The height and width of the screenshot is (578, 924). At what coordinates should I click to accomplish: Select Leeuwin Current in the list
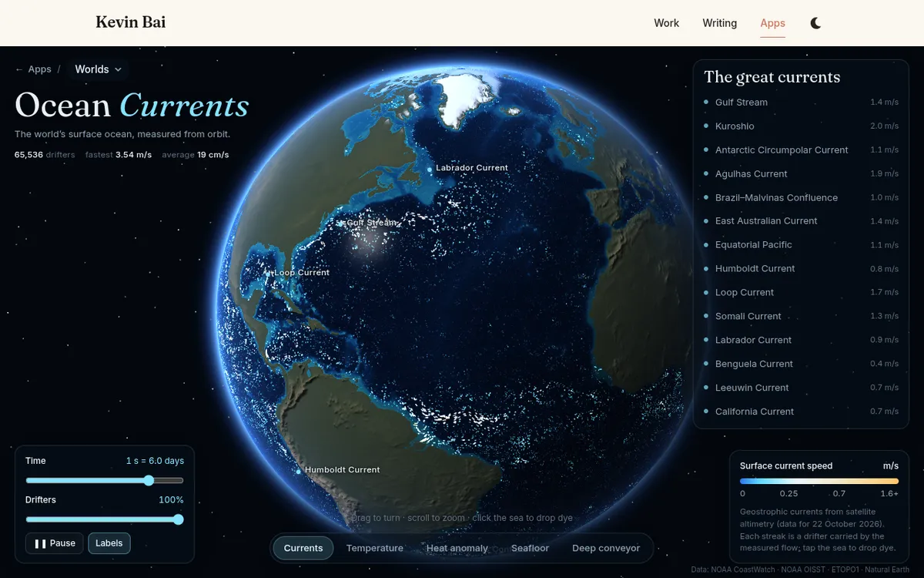801,388
